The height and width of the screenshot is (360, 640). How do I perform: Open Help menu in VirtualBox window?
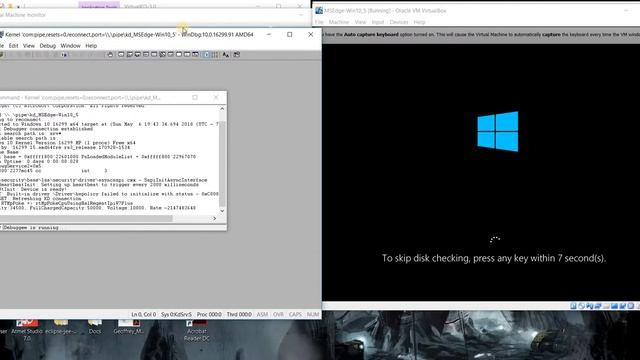(x=419, y=22)
